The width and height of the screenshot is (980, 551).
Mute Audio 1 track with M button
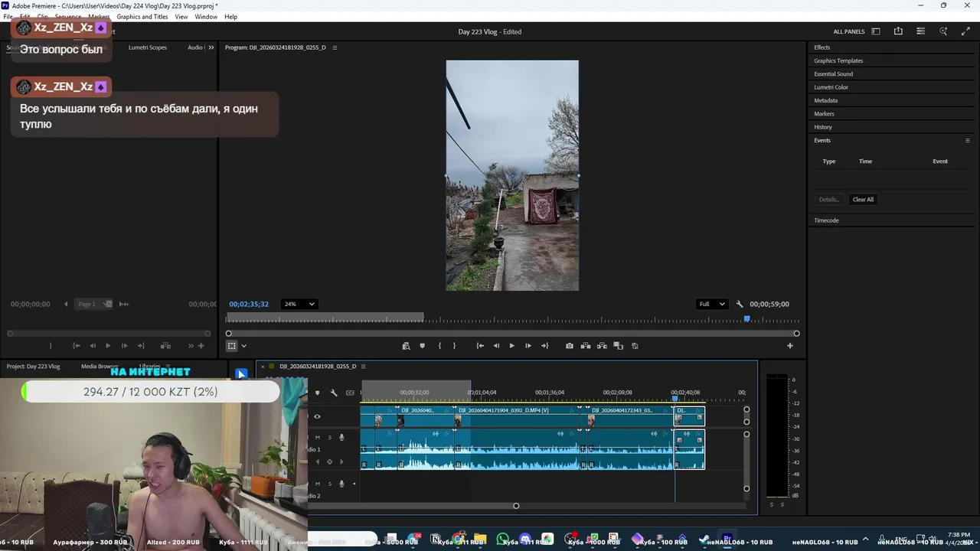[x=318, y=438]
